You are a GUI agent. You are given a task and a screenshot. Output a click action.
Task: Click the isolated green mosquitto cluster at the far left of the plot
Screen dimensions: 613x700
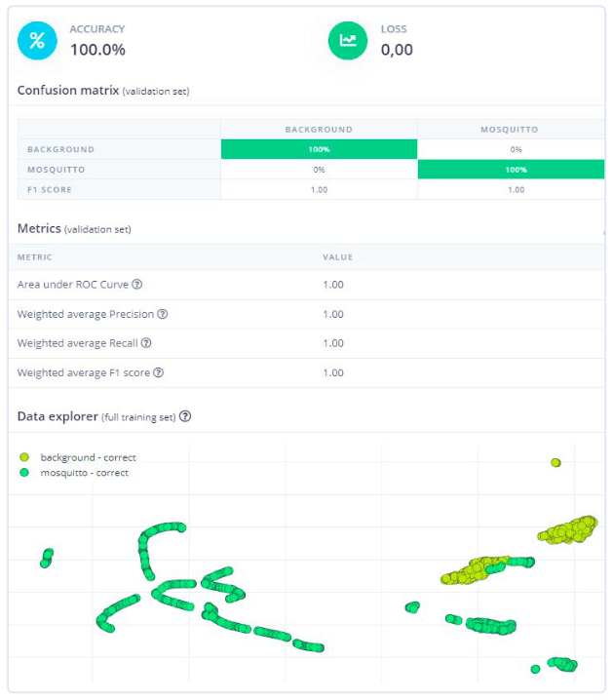pyautogui.click(x=47, y=558)
